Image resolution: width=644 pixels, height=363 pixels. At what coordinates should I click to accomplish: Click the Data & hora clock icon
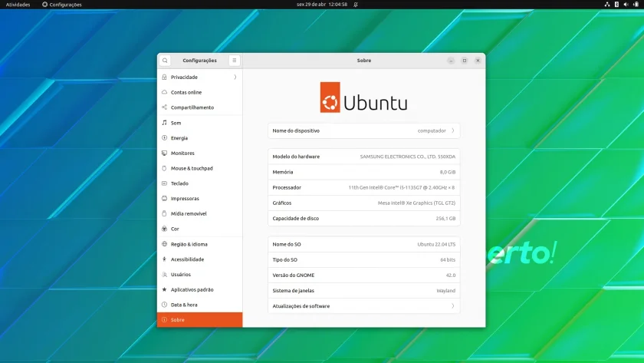pos(164,305)
